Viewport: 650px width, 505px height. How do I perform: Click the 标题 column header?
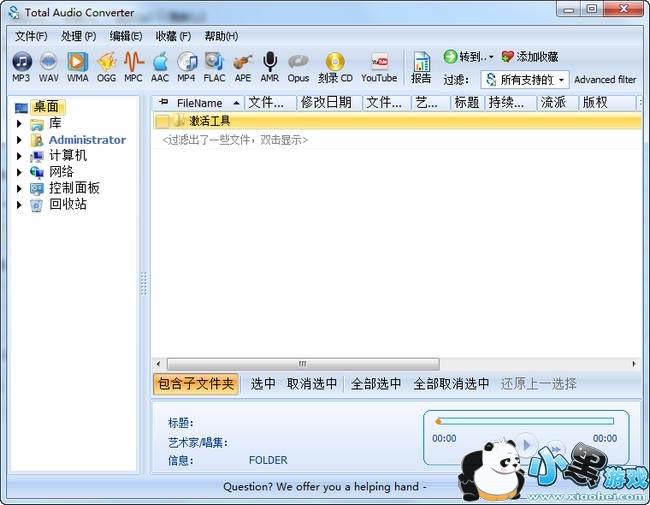[466, 103]
